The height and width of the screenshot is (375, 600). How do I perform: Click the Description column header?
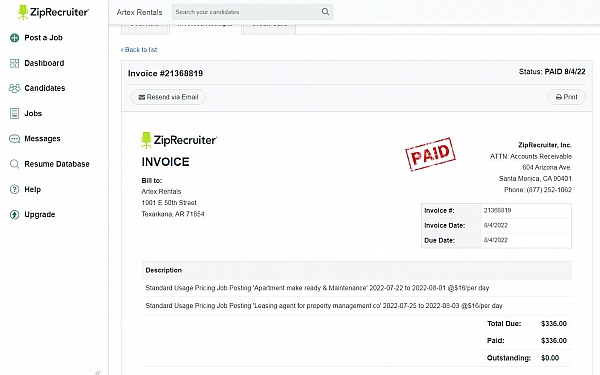click(163, 270)
